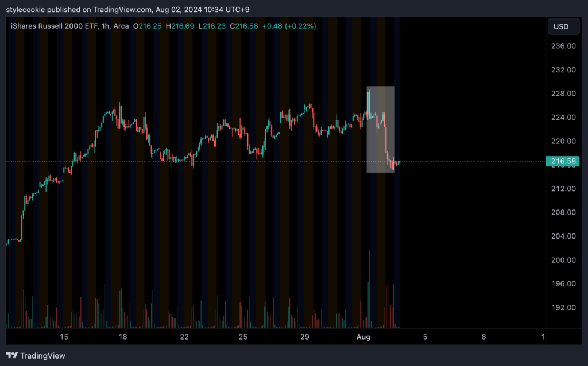The width and height of the screenshot is (588, 366).
Task: Click the 228.00 price axis label
Action: click(x=563, y=94)
